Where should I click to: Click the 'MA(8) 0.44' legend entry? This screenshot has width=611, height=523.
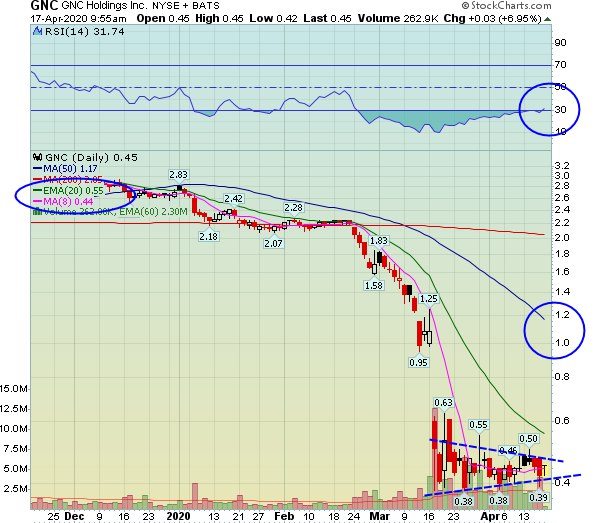[x=64, y=201]
